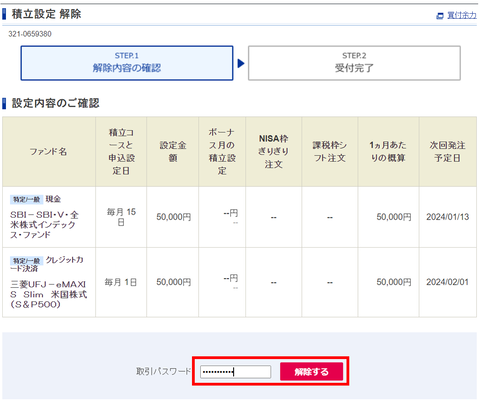The width and height of the screenshot is (480, 402).
Task: Select the STEP.2 受付完了 box
Action: [354, 63]
